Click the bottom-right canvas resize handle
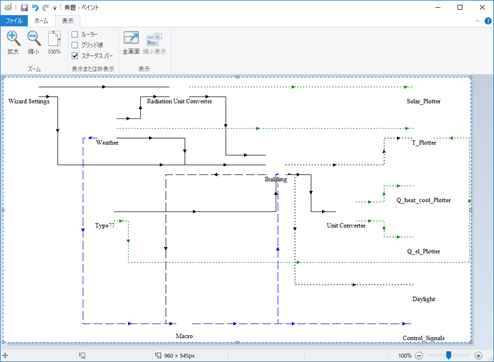Screen dimensions: 494x362 (471, 342)
